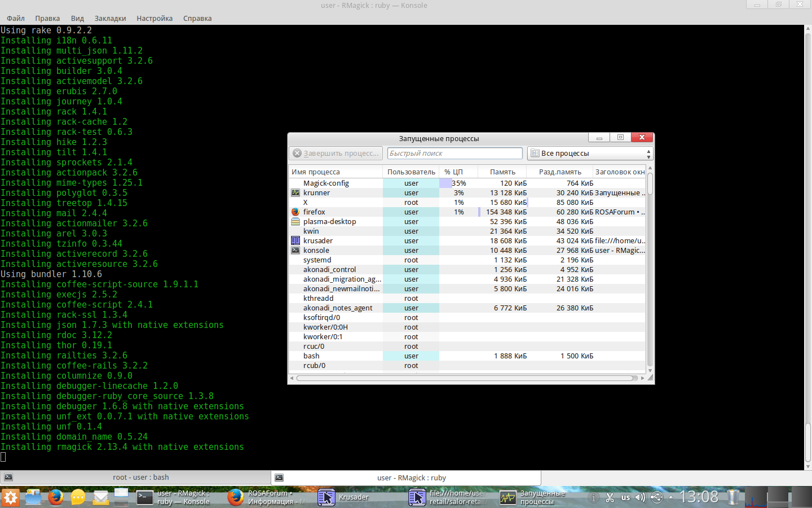
Task: Open the Klipper scissors tray icon
Action: pos(610,497)
